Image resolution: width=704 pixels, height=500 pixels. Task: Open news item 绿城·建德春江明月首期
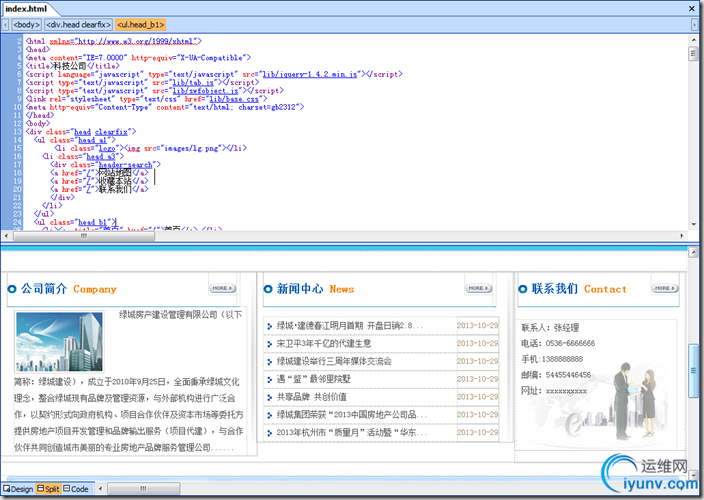(x=349, y=326)
